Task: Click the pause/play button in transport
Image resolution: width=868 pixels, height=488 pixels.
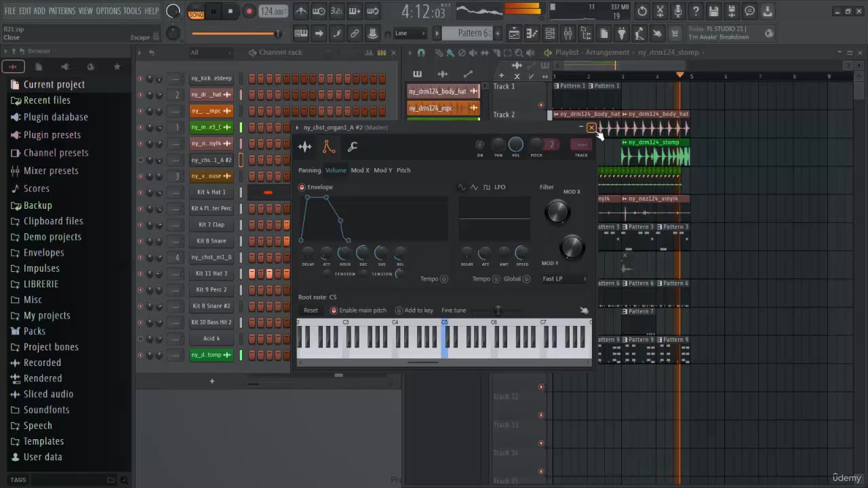Action: click(213, 12)
